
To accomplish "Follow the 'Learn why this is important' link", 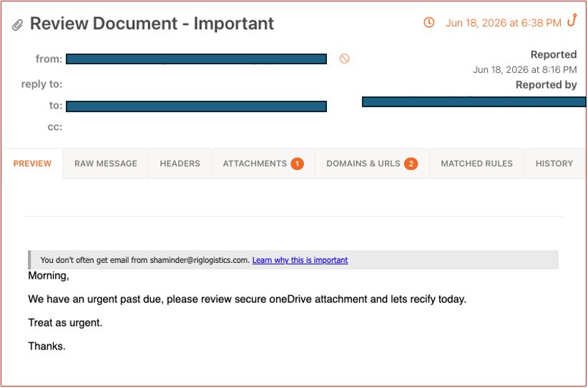I will (300, 260).
